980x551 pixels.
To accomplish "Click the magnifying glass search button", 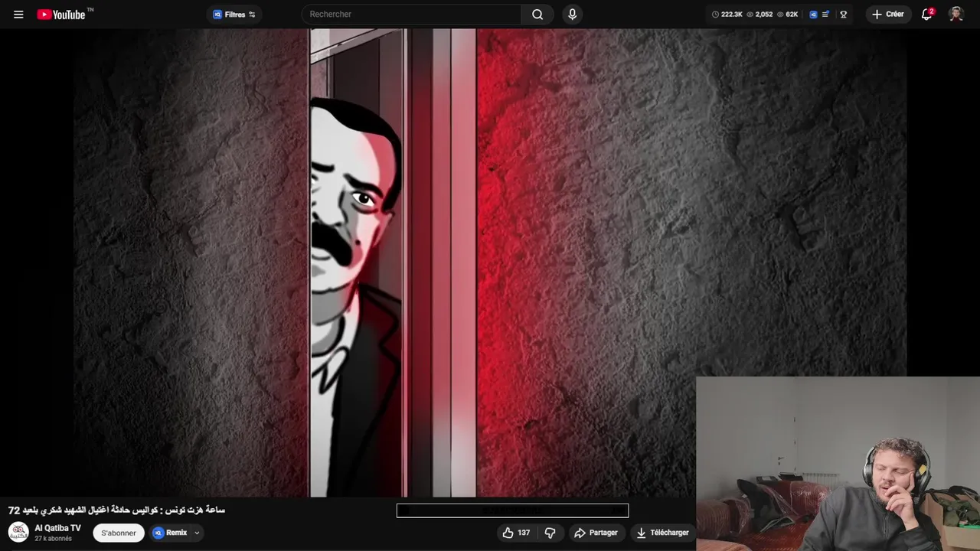I will point(537,15).
